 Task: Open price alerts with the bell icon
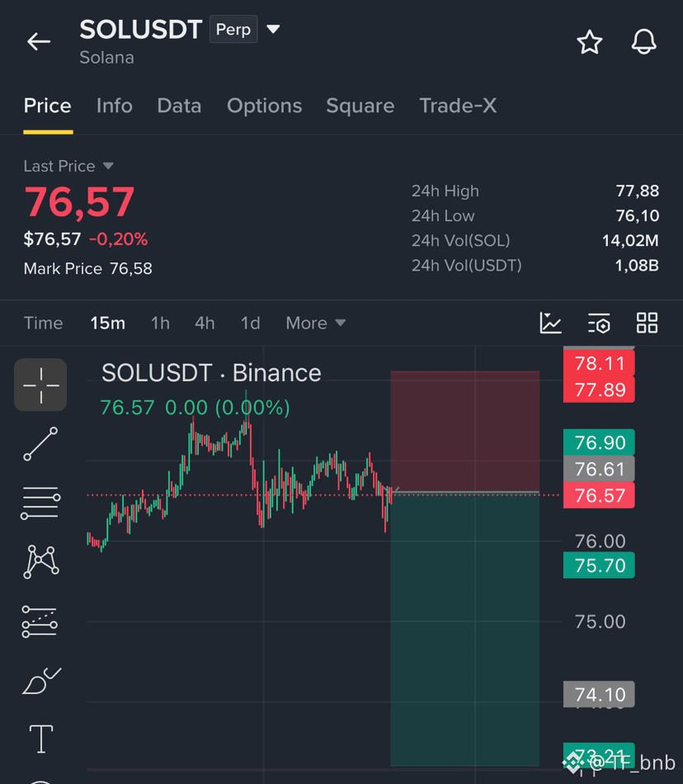[x=643, y=41]
